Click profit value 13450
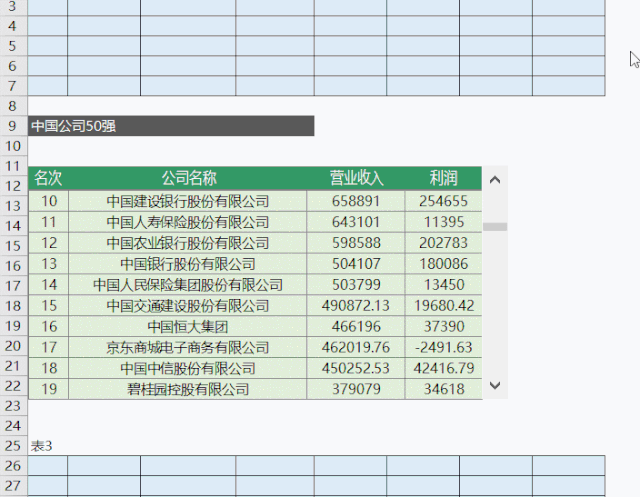This screenshot has width=640, height=497. [444, 284]
